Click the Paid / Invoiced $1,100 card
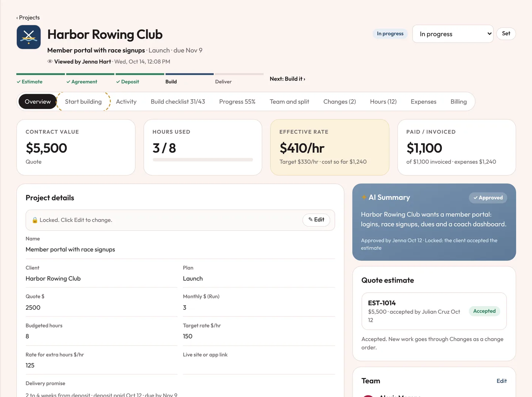The width and height of the screenshot is (532, 397). pos(456,147)
